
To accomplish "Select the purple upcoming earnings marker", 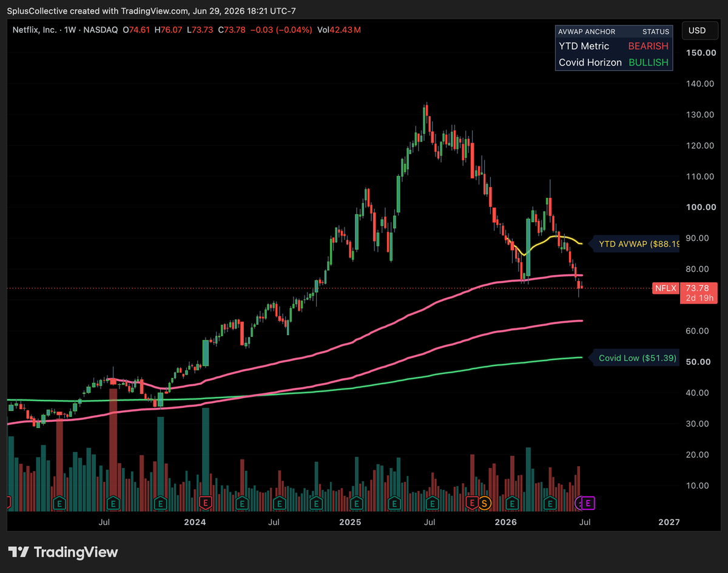I will [589, 503].
